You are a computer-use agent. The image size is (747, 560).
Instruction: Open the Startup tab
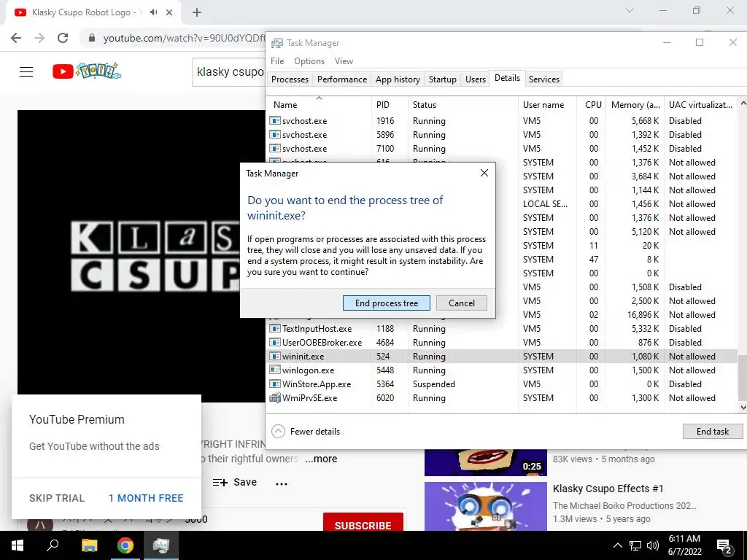(x=443, y=79)
